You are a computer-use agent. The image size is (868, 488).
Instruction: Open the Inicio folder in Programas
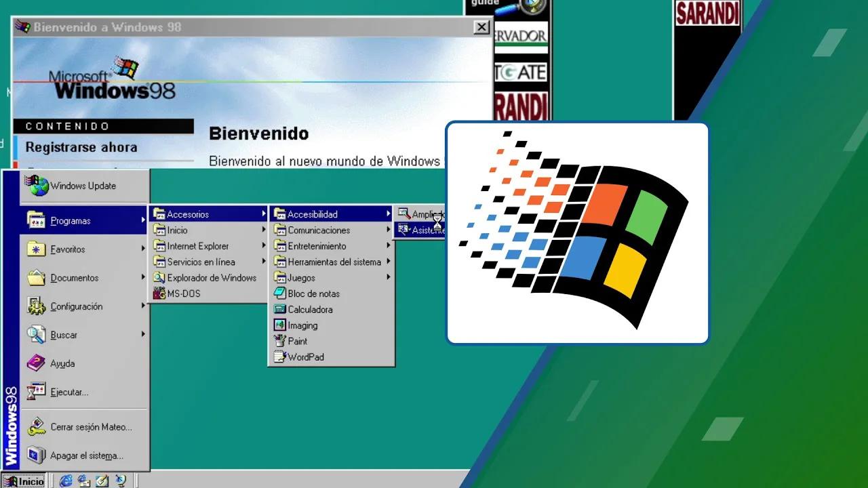tap(209, 230)
